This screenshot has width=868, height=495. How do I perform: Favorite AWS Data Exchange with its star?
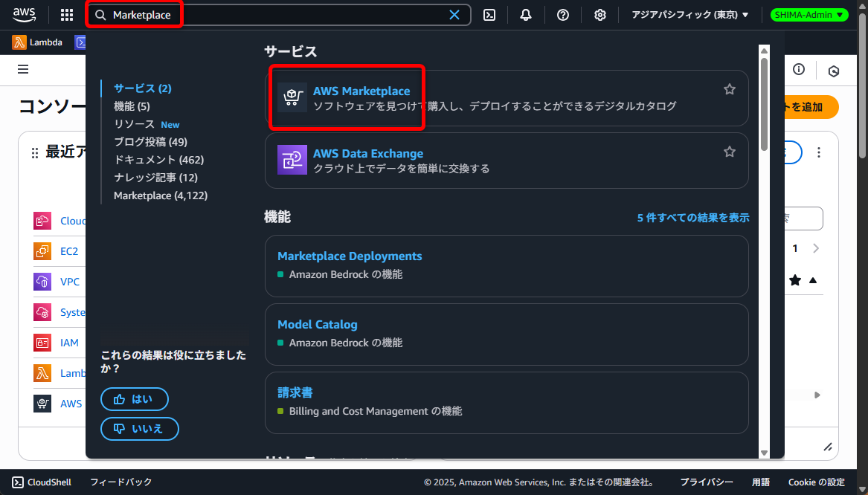point(730,152)
